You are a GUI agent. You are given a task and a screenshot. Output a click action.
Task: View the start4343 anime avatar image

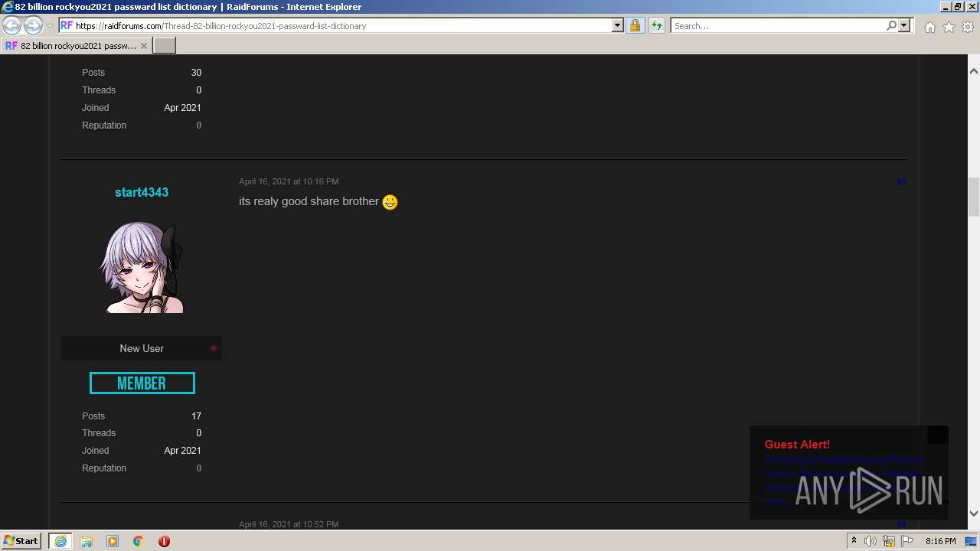point(142,267)
